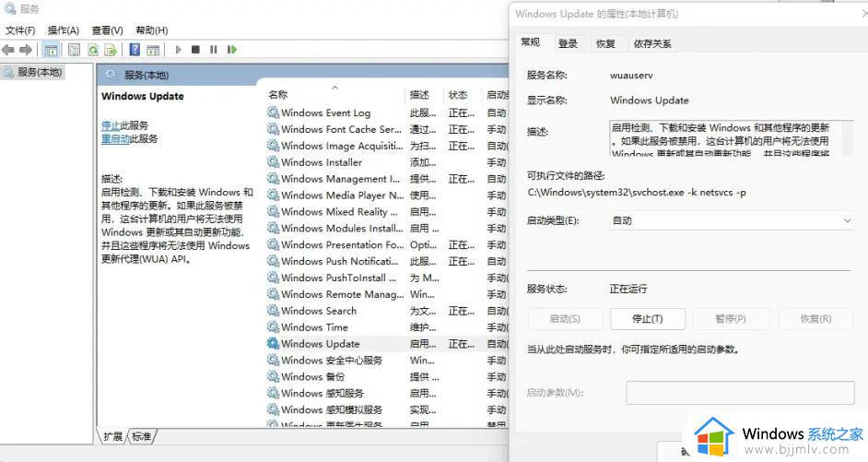
Task: Select the 常规 tab in properties dialog
Action: pos(531,42)
